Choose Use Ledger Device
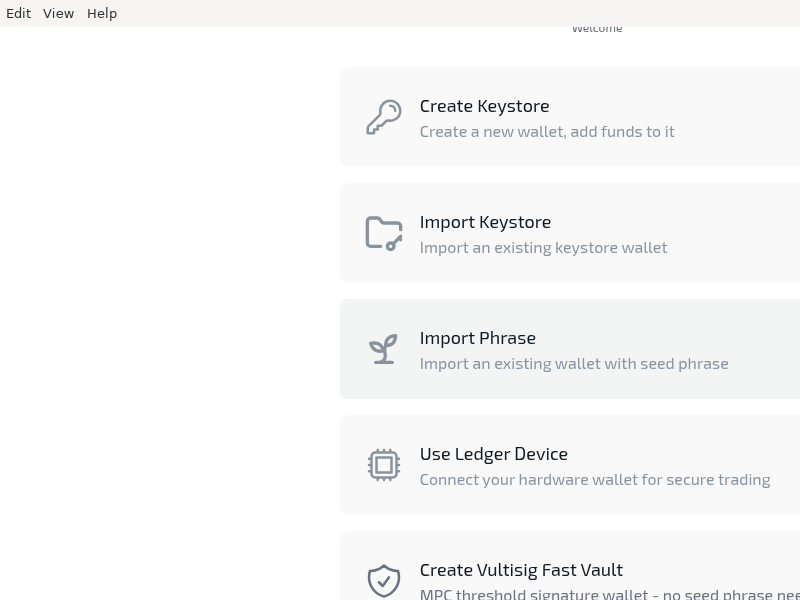 (570, 465)
